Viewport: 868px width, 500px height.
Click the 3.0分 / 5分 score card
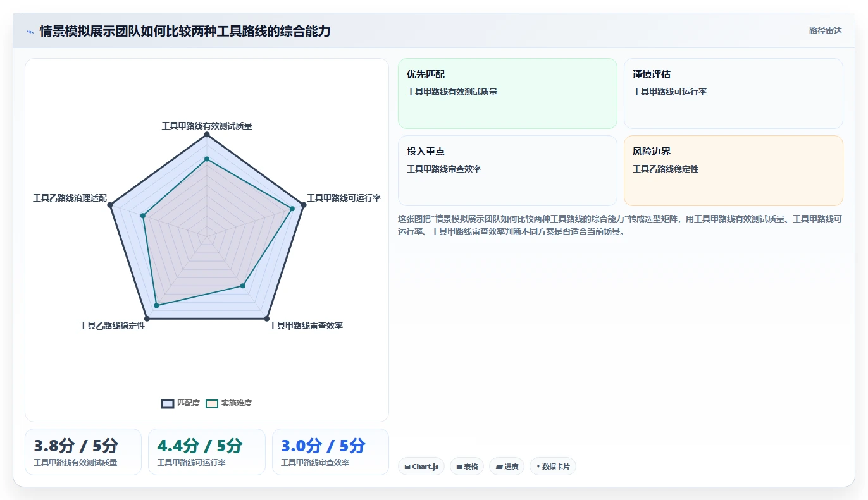[x=330, y=452]
